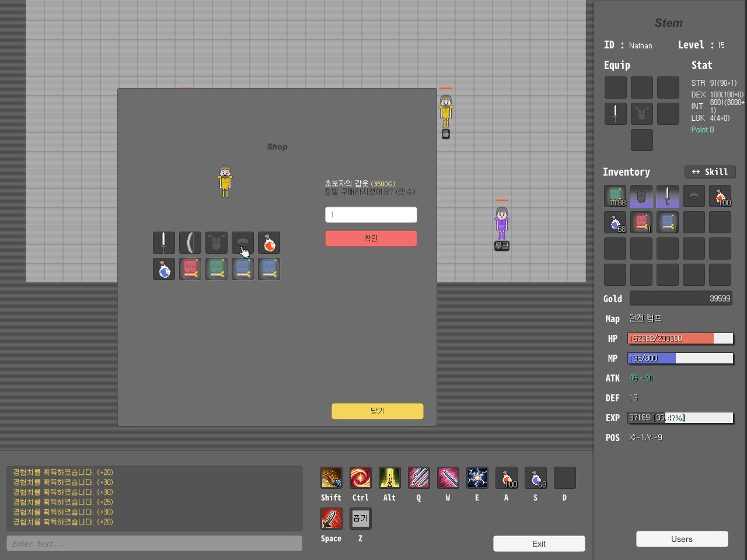The height and width of the screenshot is (560, 747).
Task: Click the red potion in the shop
Action: pyautogui.click(x=269, y=243)
